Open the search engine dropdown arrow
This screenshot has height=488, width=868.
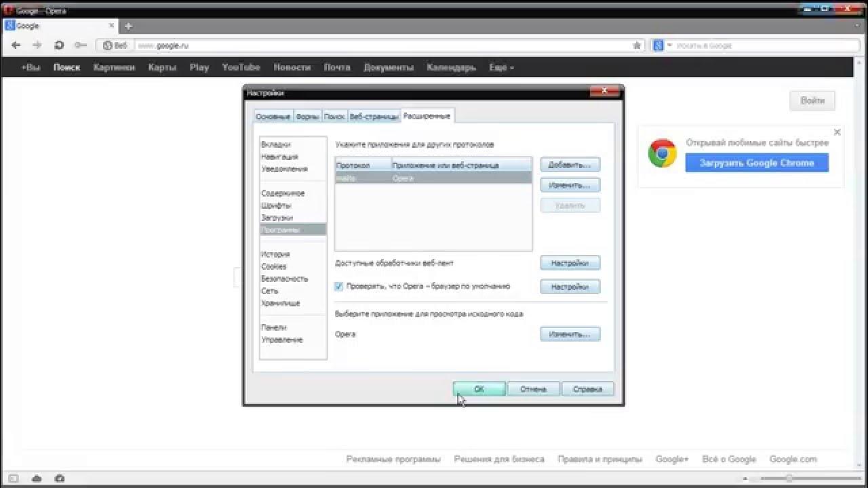point(669,45)
